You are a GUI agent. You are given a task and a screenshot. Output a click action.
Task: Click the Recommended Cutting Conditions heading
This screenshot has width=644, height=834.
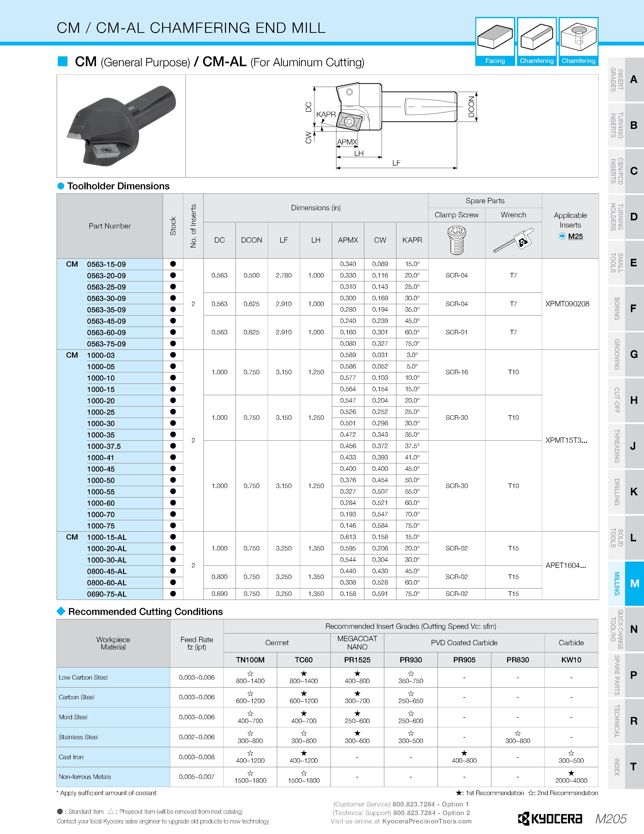[x=145, y=612]
